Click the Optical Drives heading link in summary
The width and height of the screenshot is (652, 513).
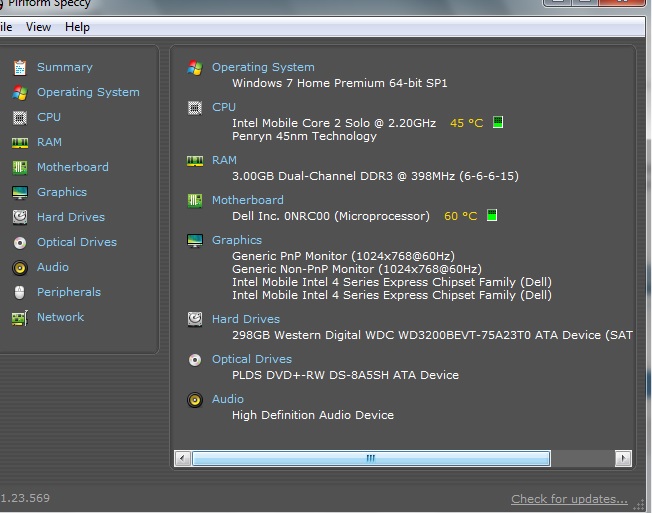pyautogui.click(x=252, y=359)
